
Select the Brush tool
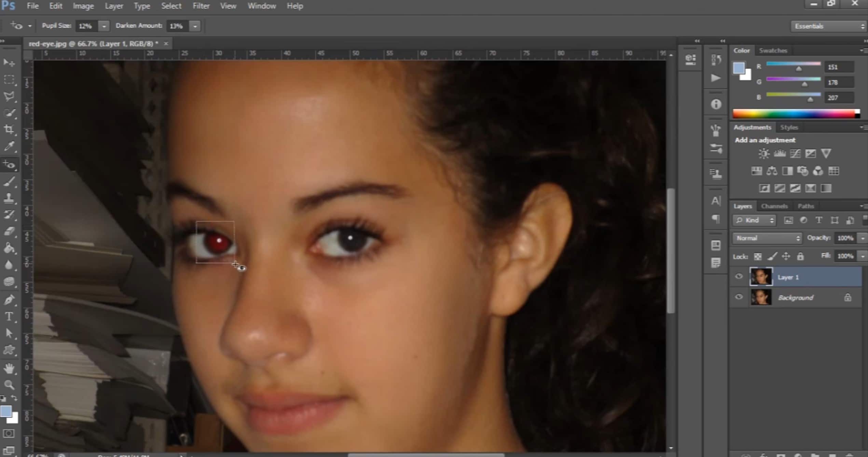[9, 181]
